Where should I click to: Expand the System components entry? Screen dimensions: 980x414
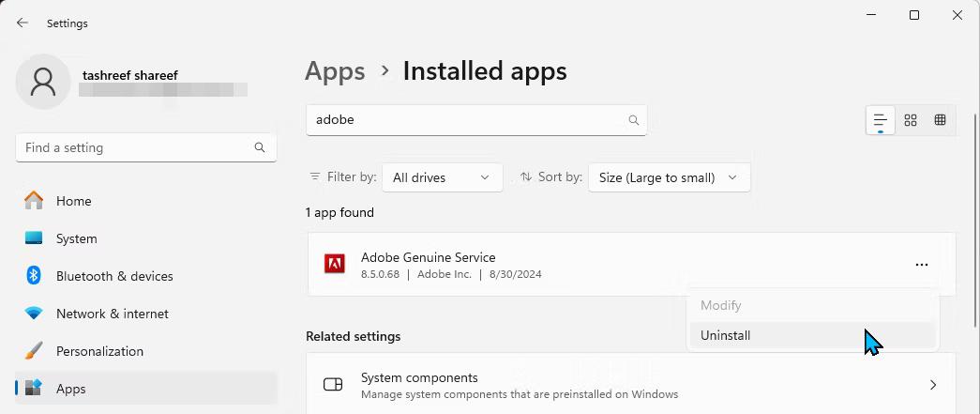coord(932,385)
